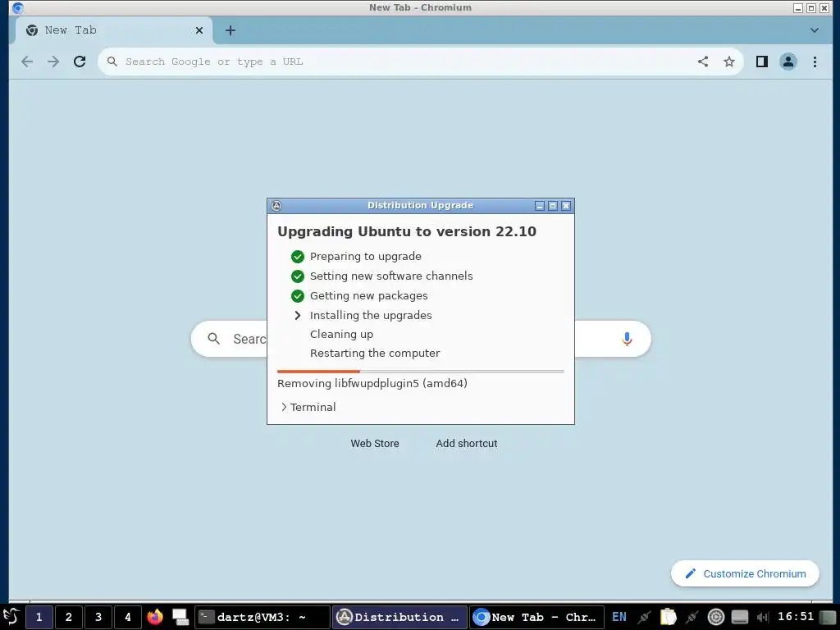Image resolution: width=840 pixels, height=630 pixels.
Task: Expand the Terminal section in upgrade dialog
Action: point(308,407)
